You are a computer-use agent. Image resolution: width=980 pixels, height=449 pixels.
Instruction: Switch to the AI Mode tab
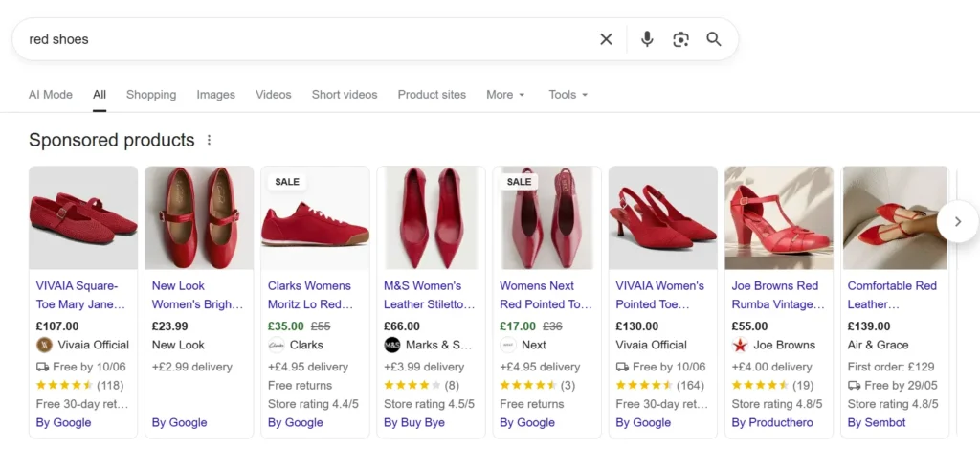tap(51, 95)
